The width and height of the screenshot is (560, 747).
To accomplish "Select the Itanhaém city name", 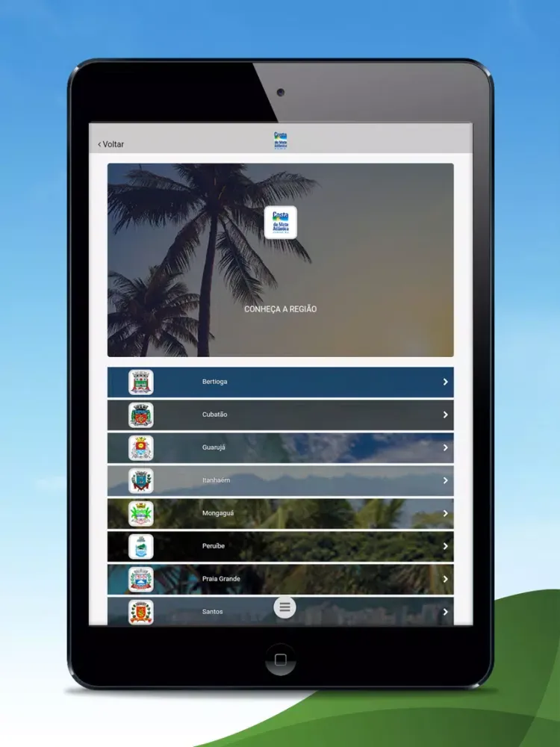I will 217,480.
